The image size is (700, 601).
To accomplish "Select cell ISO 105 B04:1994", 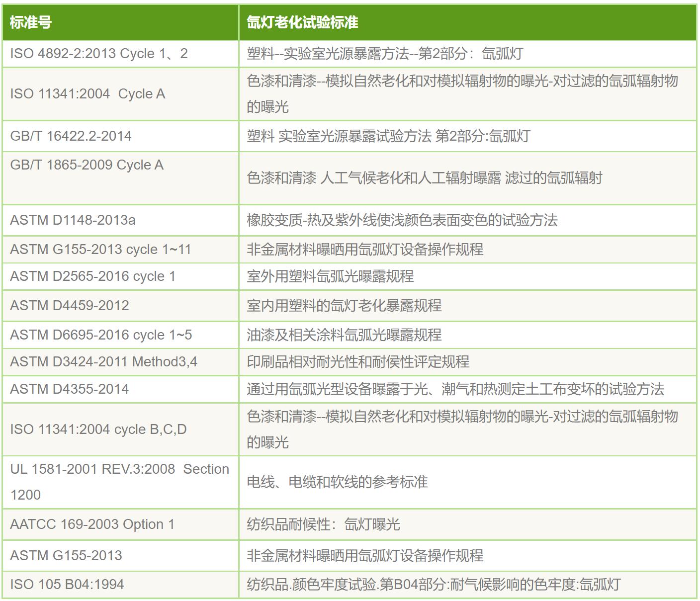I will 120,585.
